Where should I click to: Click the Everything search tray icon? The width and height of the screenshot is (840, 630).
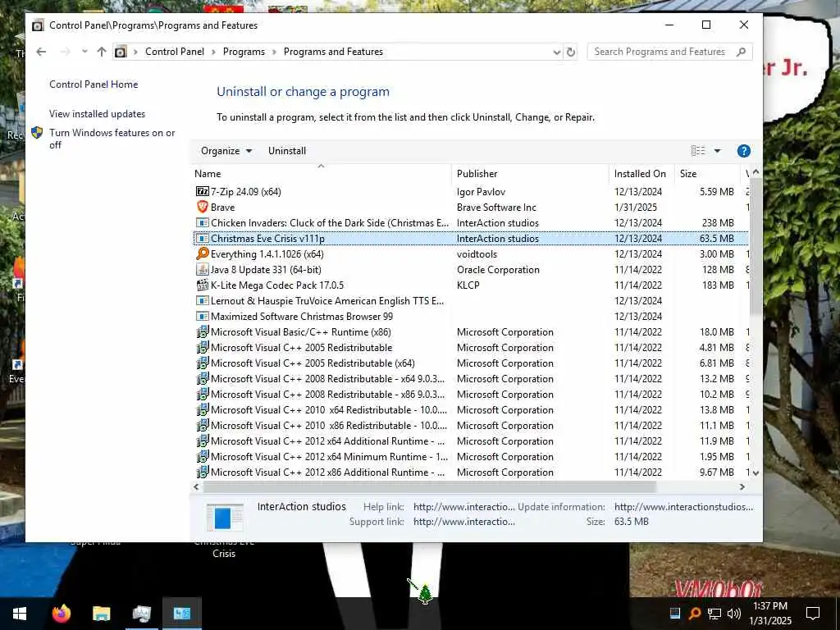coord(694,614)
